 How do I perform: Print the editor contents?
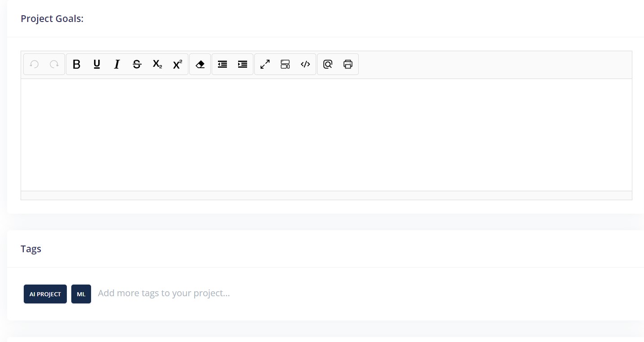(348, 64)
